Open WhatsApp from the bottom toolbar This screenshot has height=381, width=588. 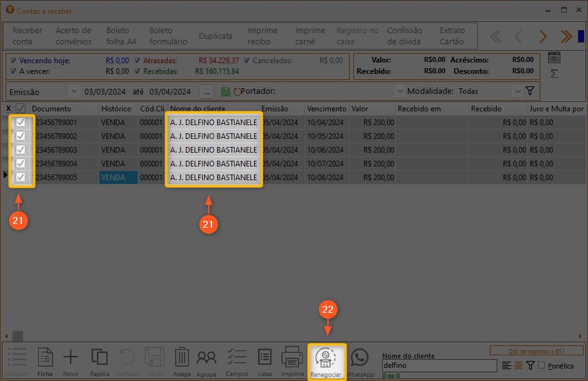(x=360, y=361)
